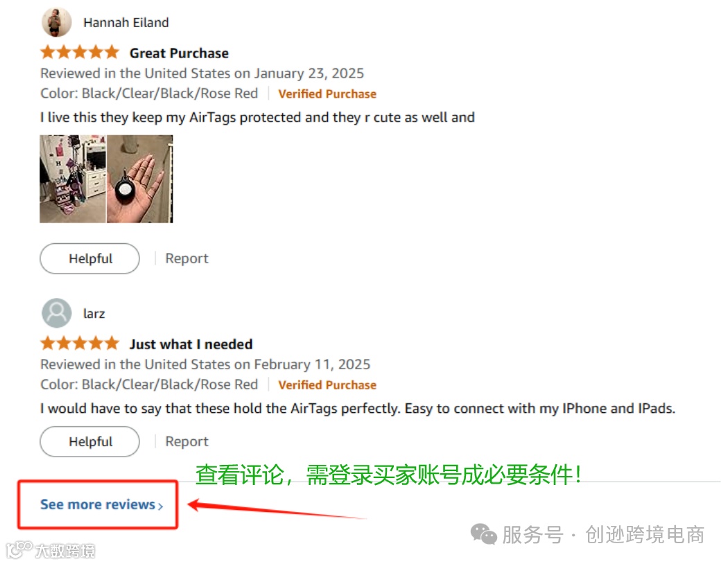This screenshot has height=564, width=728.
Task: Click the larz reviewer name
Action: [94, 314]
